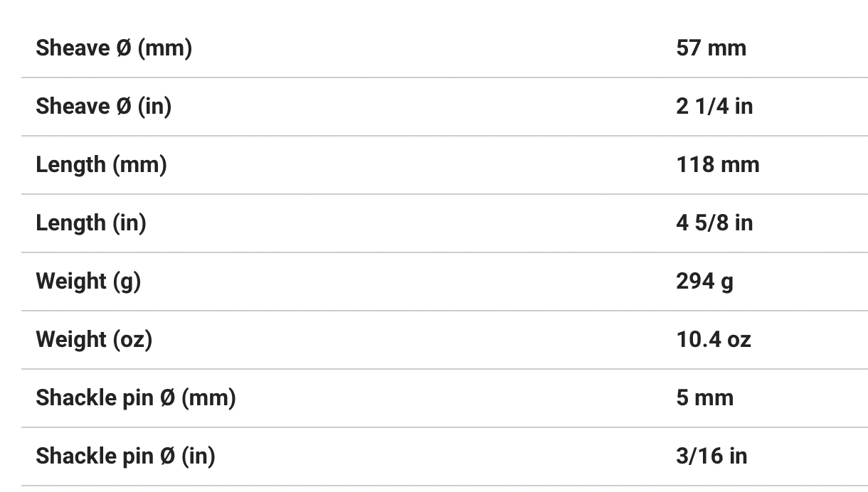Click the "Weight (oz)" label

[94, 339]
